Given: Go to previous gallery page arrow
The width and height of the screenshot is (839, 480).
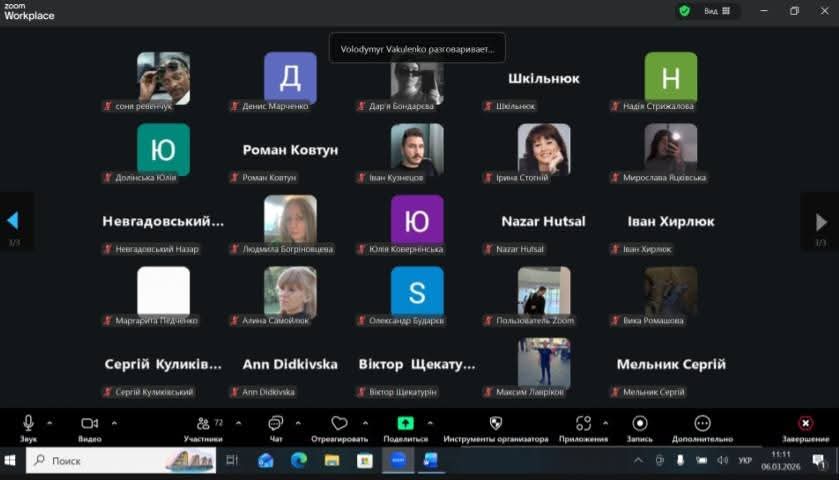Looking at the screenshot, I should click(13, 221).
